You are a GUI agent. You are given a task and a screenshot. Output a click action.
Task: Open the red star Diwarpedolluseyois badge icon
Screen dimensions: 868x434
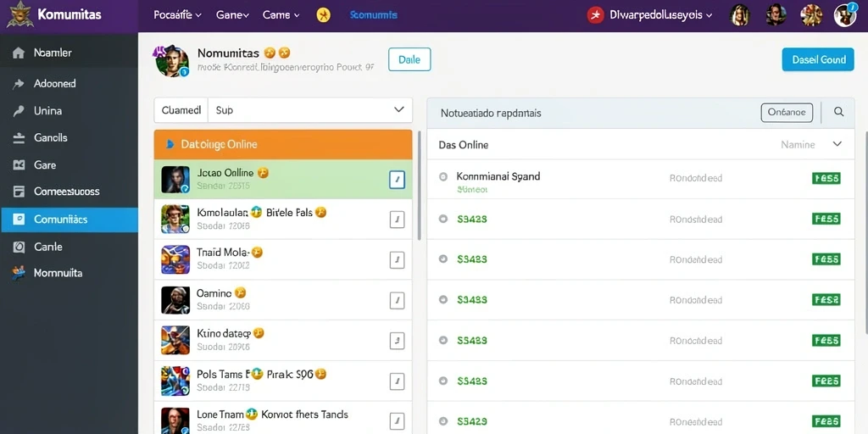[595, 15]
